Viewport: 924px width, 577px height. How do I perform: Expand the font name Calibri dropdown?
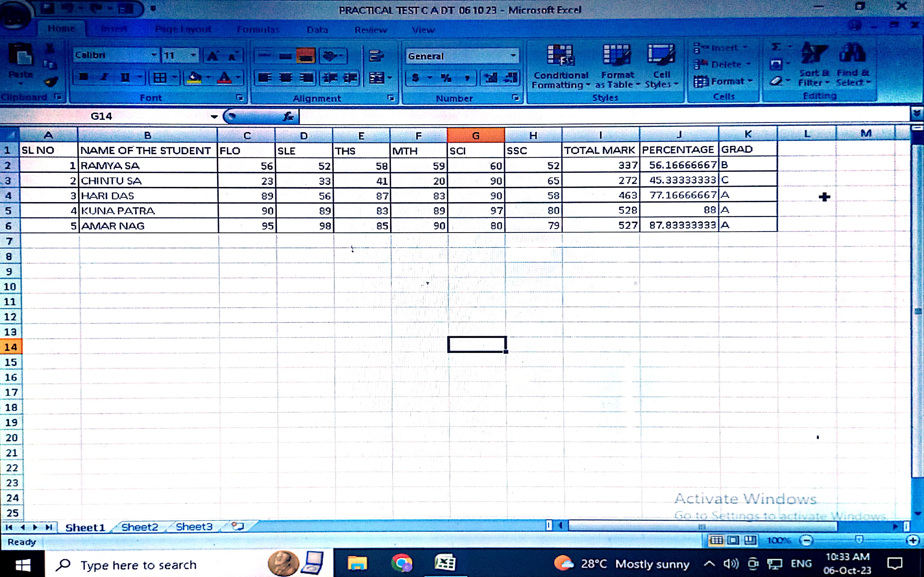coord(154,55)
